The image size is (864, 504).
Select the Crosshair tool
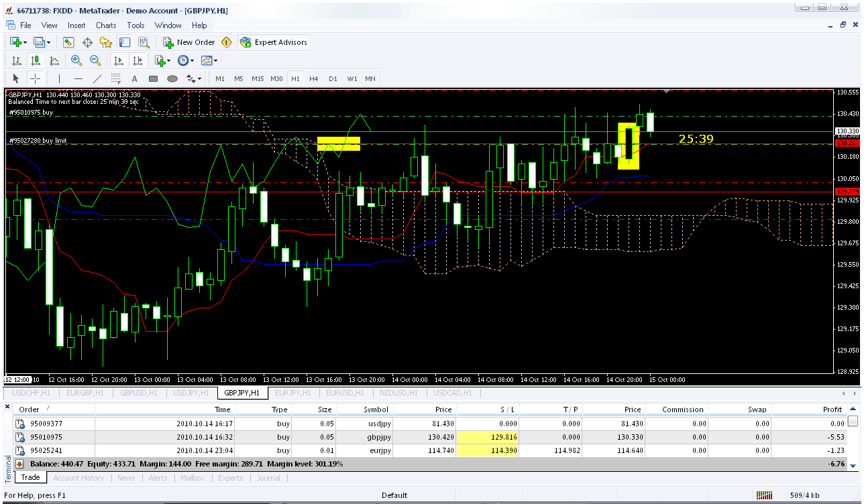[x=35, y=78]
